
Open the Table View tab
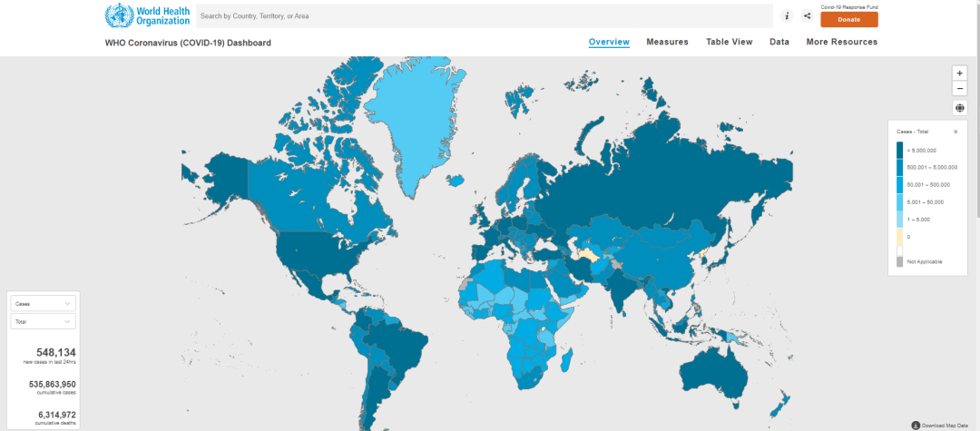(730, 42)
